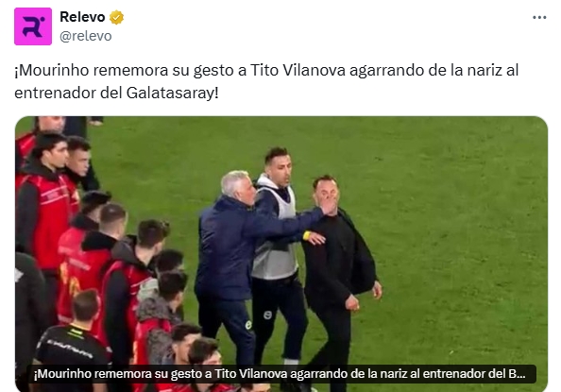Click the gold verified badge next to Relevo
The image size is (561, 392).
click(x=116, y=17)
